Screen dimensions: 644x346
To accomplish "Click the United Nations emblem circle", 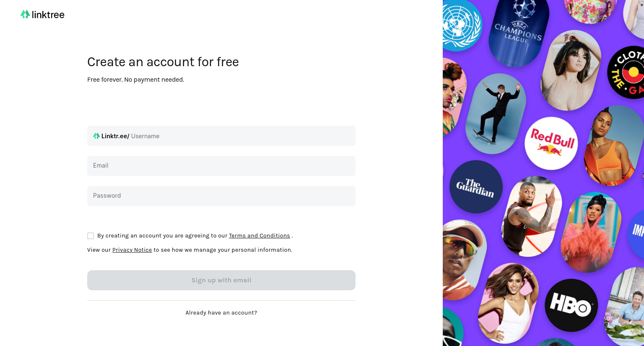I will coord(461,25).
